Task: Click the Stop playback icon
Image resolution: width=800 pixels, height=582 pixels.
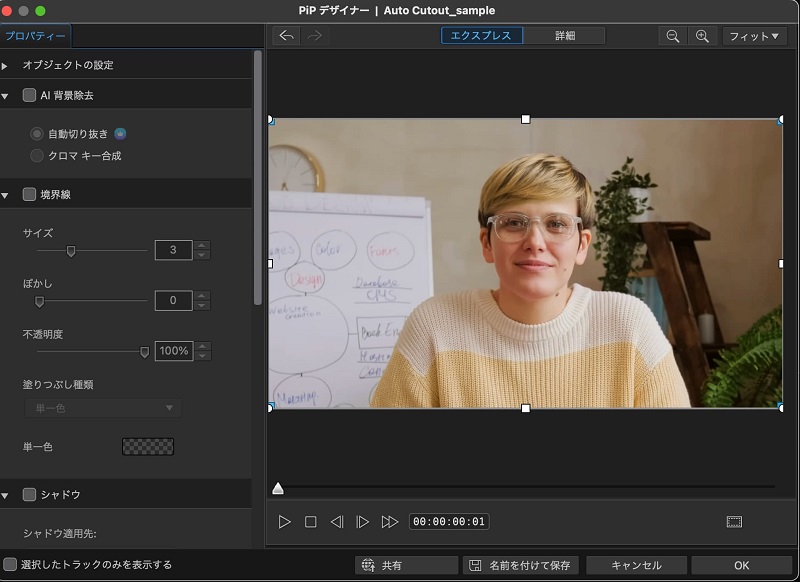Action: [x=311, y=521]
